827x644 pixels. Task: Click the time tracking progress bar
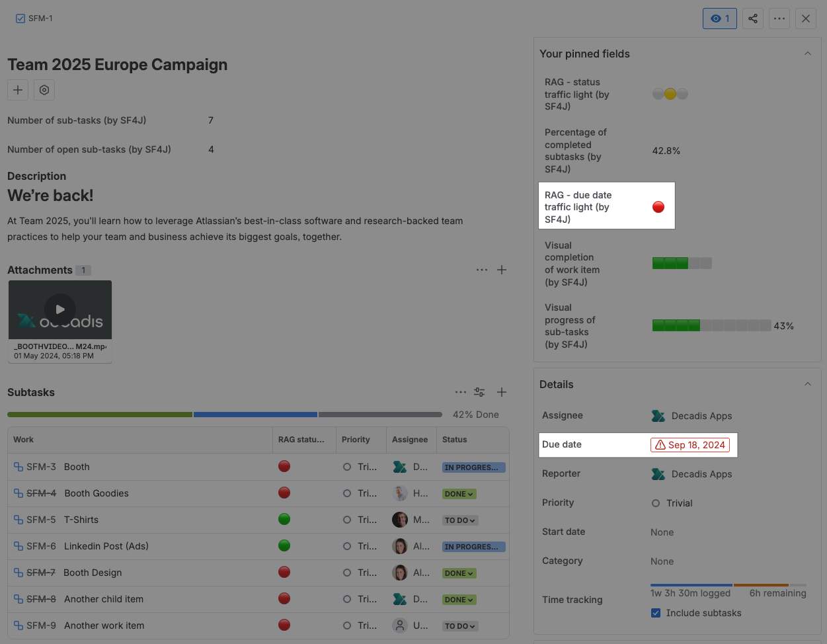[x=728, y=585]
